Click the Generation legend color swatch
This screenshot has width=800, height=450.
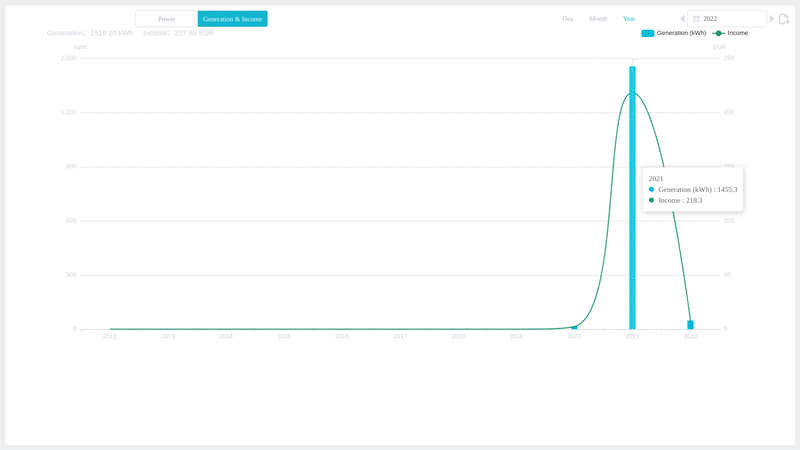coord(648,33)
